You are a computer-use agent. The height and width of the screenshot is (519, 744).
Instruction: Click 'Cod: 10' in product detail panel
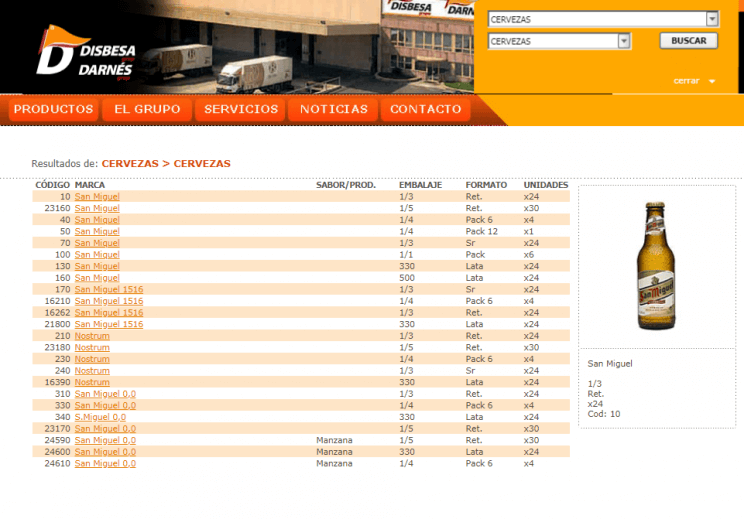[x=604, y=414]
